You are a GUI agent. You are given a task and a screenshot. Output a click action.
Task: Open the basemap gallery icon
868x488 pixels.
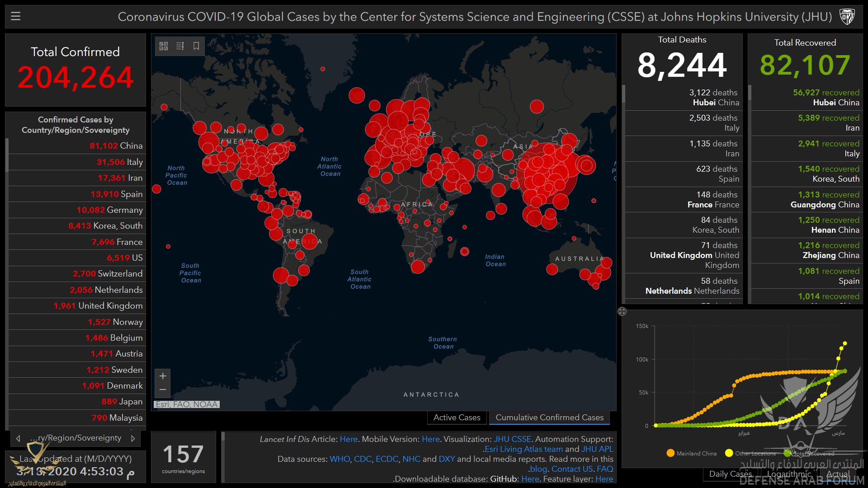(164, 46)
